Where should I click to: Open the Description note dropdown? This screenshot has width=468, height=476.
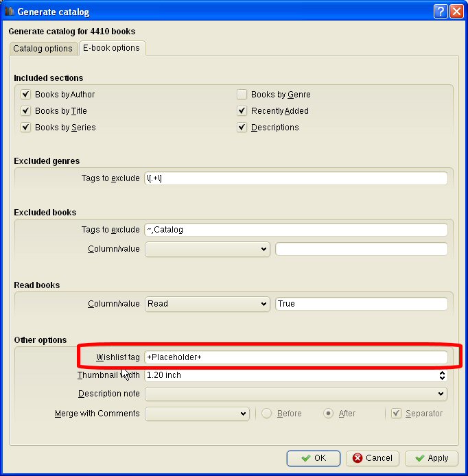pos(296,394)
